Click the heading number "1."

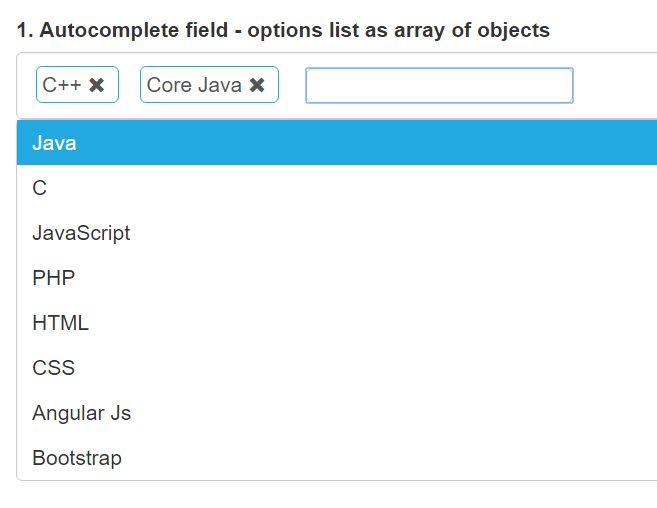pos(24,30)
